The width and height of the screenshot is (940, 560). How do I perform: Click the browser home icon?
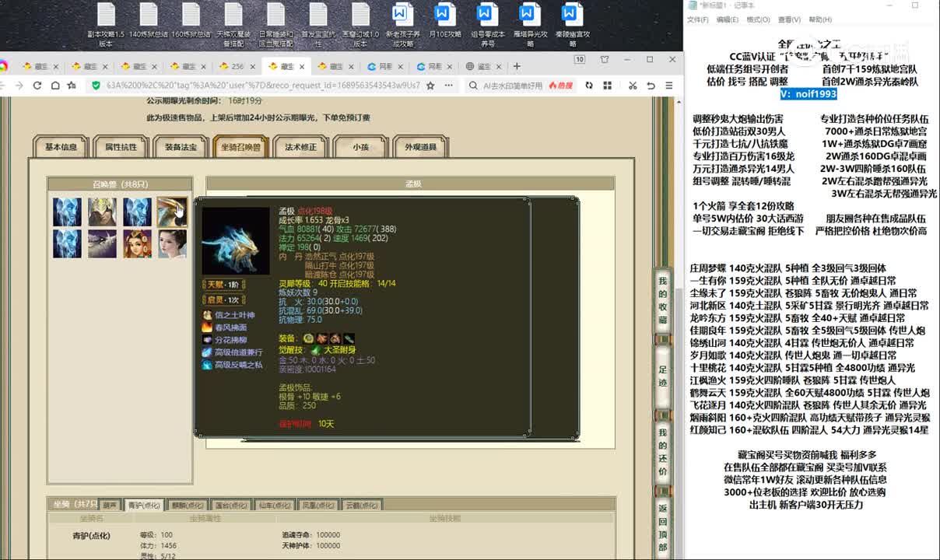pos(54,86)
